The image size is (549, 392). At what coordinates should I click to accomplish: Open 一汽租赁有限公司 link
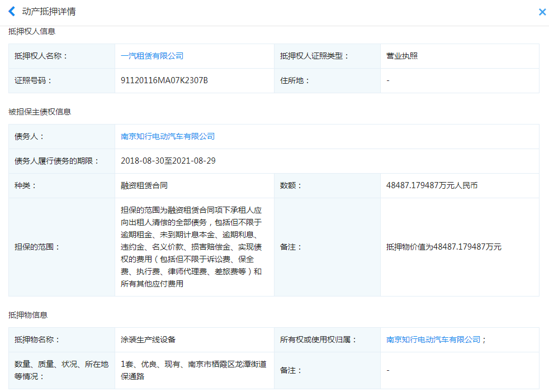(152, 56)
